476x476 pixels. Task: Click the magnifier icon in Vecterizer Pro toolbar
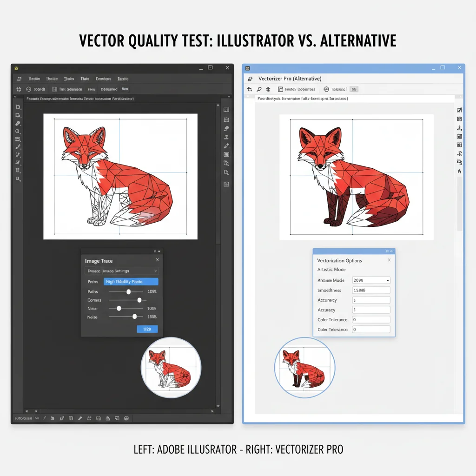coord(259,89)
